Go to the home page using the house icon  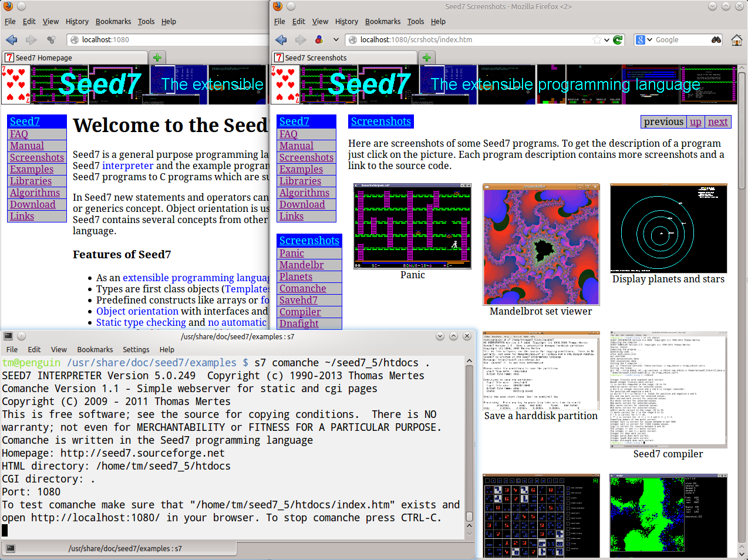click(x=737, y=40)
